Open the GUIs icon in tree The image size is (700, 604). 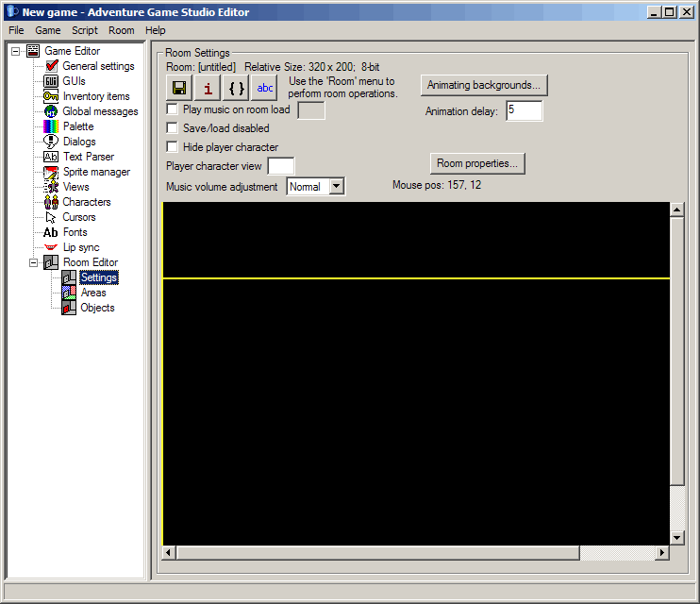point(51,81)
